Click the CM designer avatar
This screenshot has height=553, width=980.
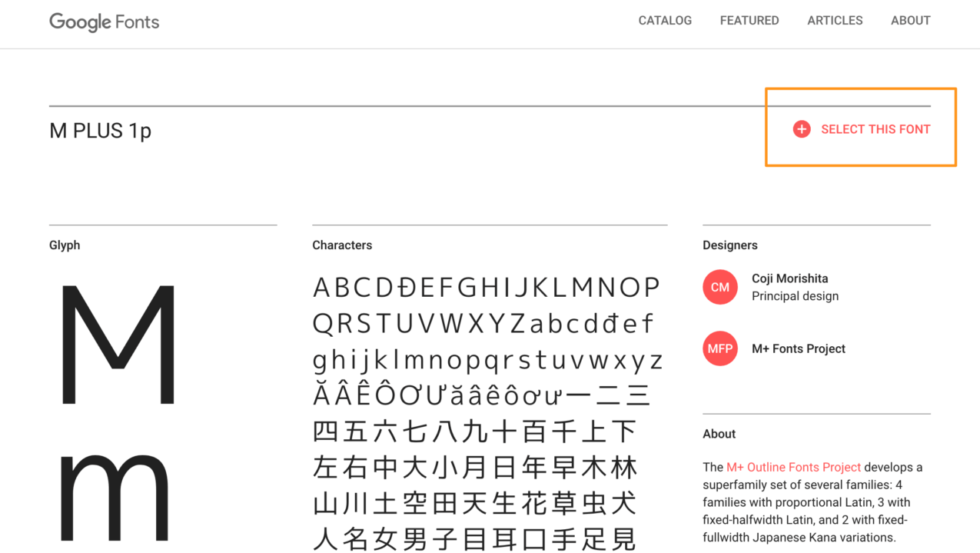coord(720,287)
